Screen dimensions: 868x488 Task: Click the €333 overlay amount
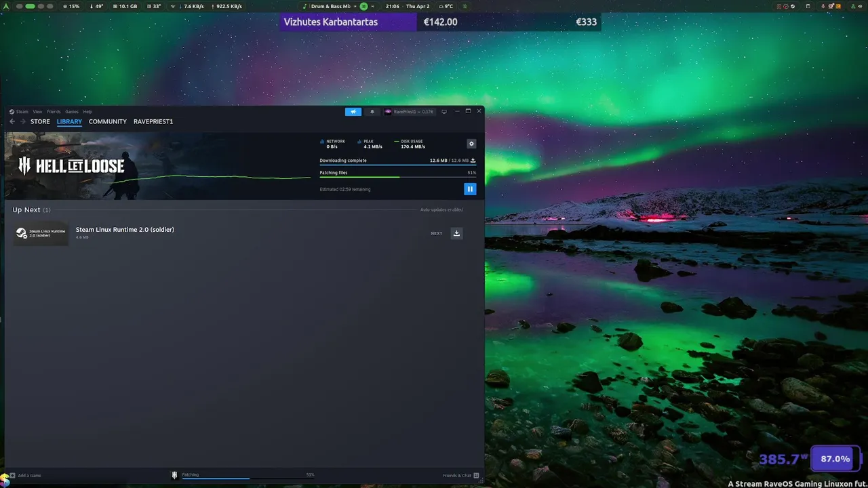(586, 22)
